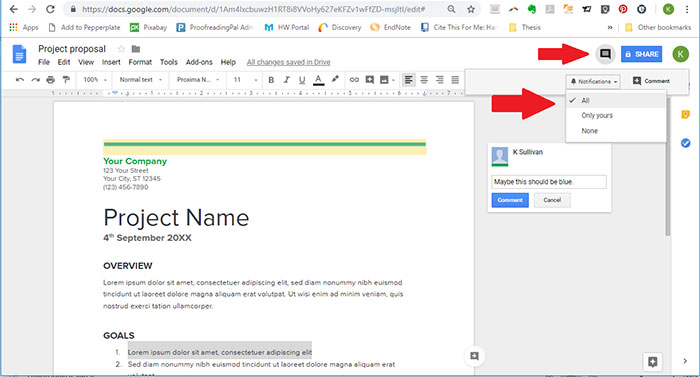Click the Undo icon in the toolbar

pyautogui.click(x=20, y=80)
